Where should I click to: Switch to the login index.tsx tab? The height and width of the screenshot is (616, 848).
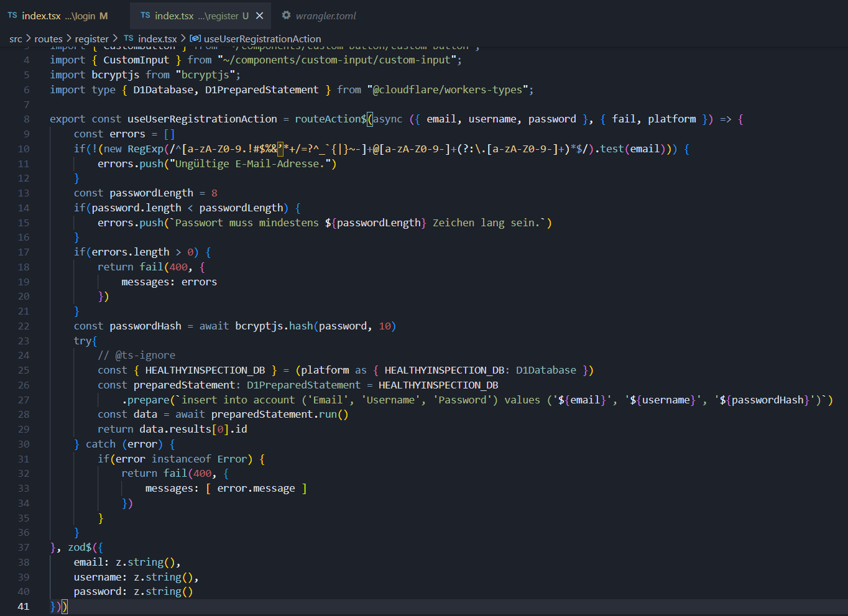(x=58, y=16)
